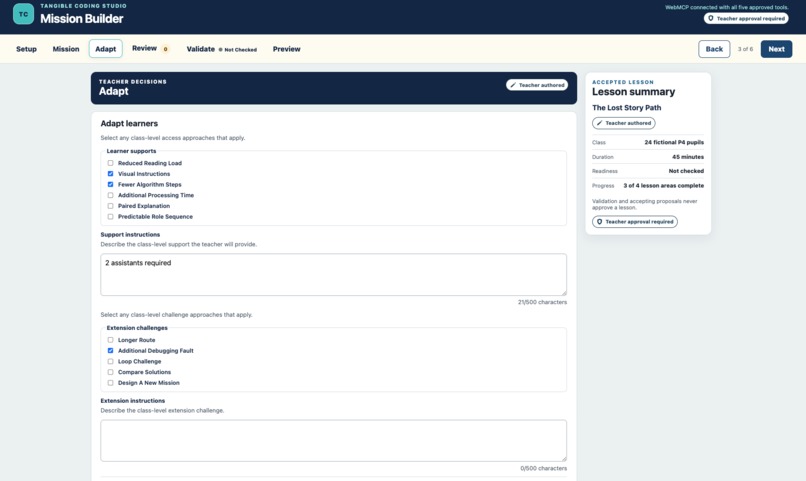This screenshot has width=806, height=481.
Task: Click the Next button
Action: 776,49
